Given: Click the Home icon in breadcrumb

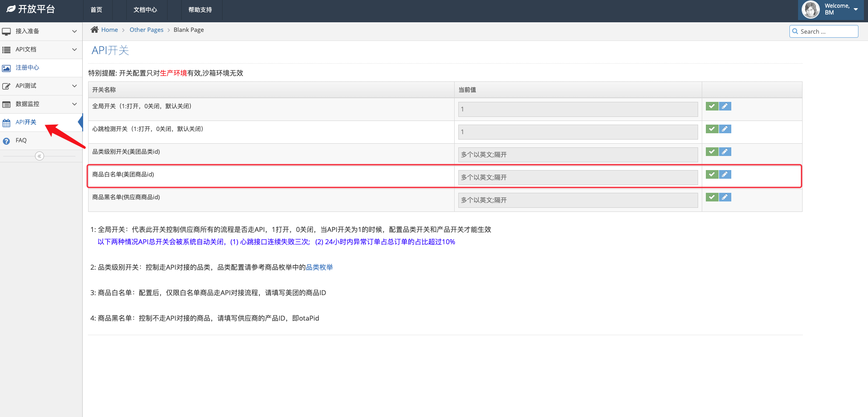Looking at the screenshot, I should (x=94, y=30).
